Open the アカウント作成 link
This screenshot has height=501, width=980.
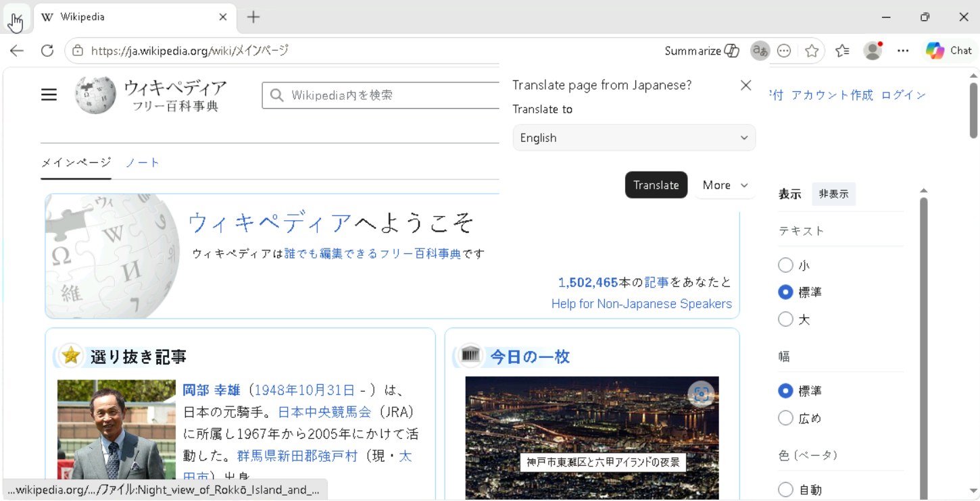click(x=832, y=95)
